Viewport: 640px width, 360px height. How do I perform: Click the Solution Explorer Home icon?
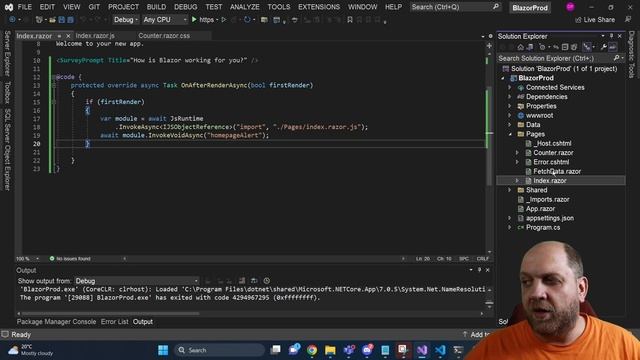520,47
